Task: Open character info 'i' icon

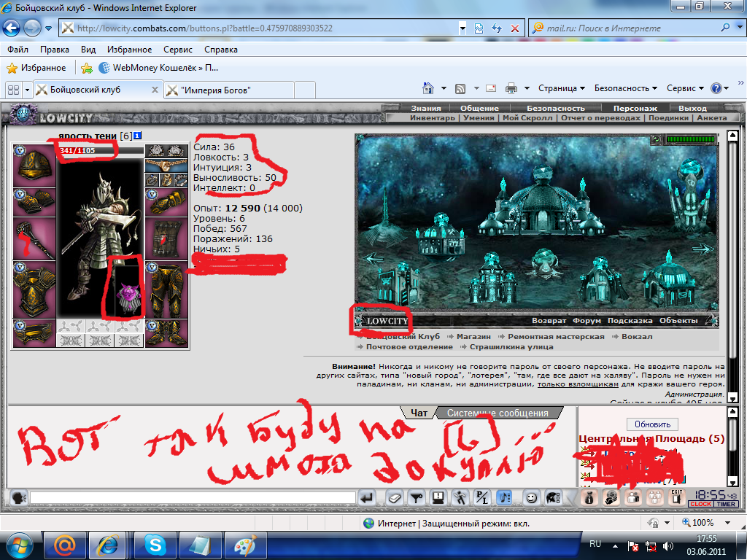Action: click(138, 136)
